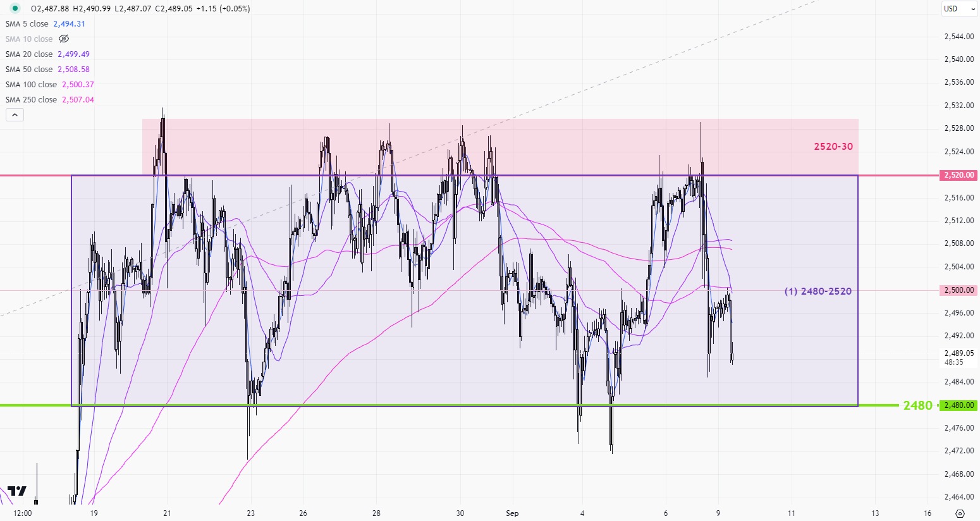Image resolution: width=980 pixels, height=521 pixels.
Task: Click the 48:35 bar countdown timer
Action: click(x=953, y=362)
